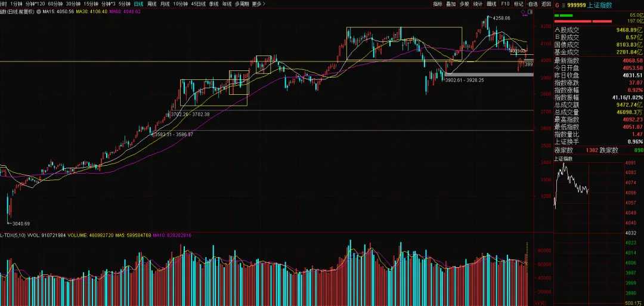Open the 多周期 multi-period view
This screenshot has width=644, height=306.
pyautogui.click(x=242, y=4)
